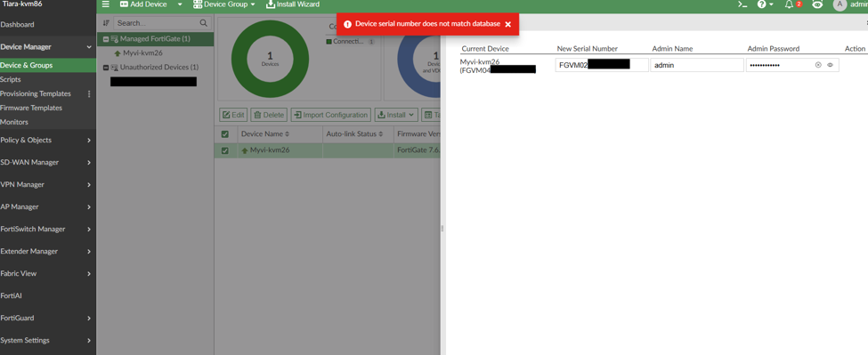Viewport: 868px width, 355px height.
Task: Sort by Device Name column
Action: pyautogui.click(x=265, y=134)
